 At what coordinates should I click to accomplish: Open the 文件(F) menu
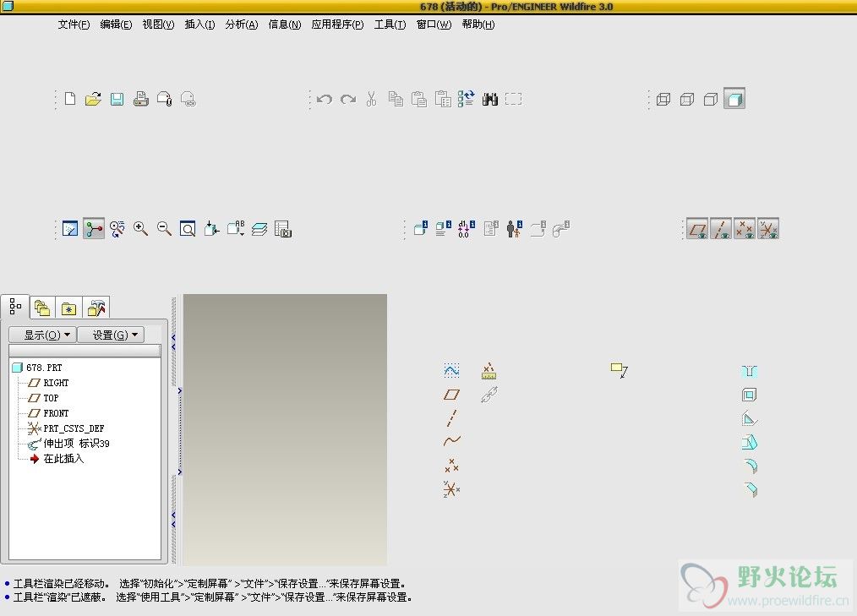(74, 25)
